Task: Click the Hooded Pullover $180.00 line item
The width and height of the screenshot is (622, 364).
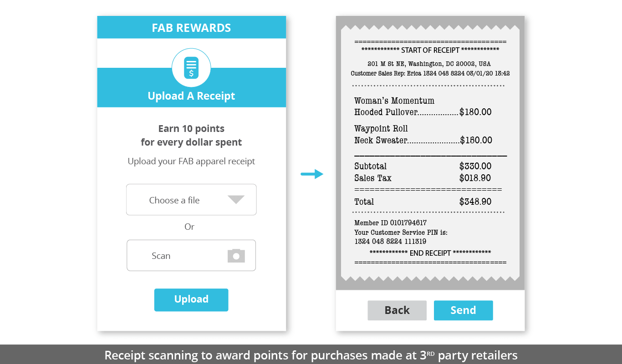Action: pos(423,112)
